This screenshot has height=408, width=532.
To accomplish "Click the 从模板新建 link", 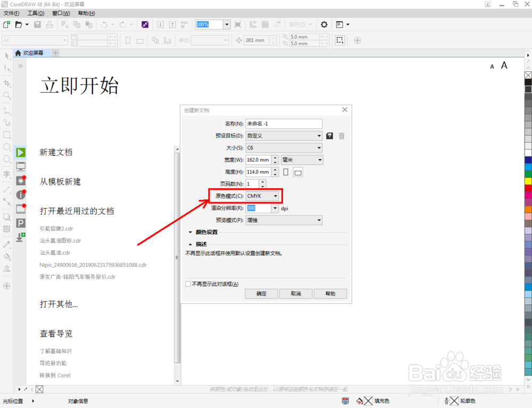I will click(61, 182).
